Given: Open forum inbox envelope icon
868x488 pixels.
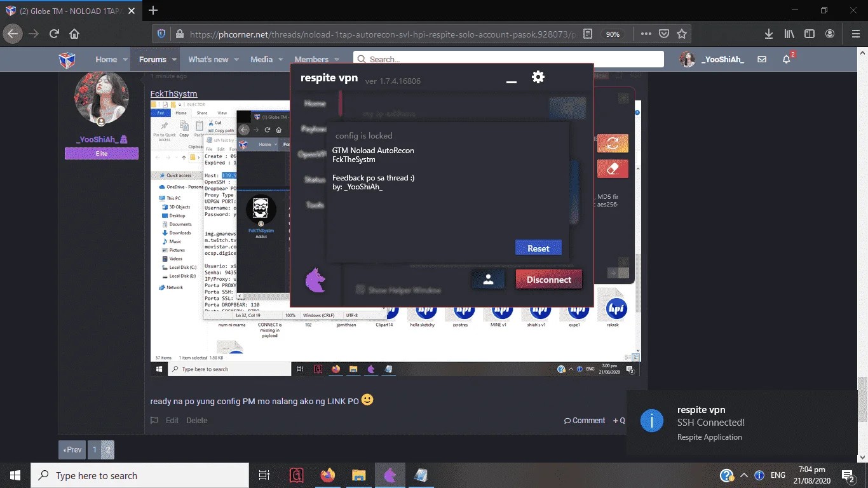Looking at the screenshot, I should [762, 59].
